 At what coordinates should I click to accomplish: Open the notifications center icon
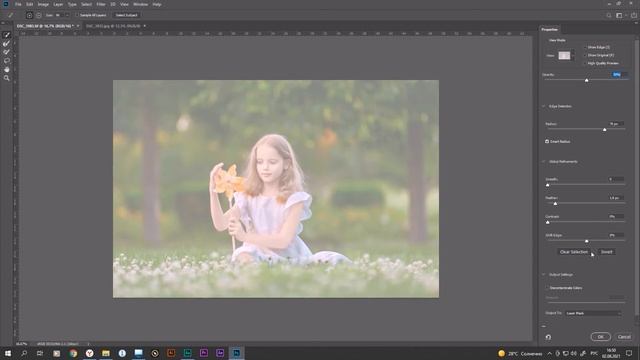coord(629,353)
